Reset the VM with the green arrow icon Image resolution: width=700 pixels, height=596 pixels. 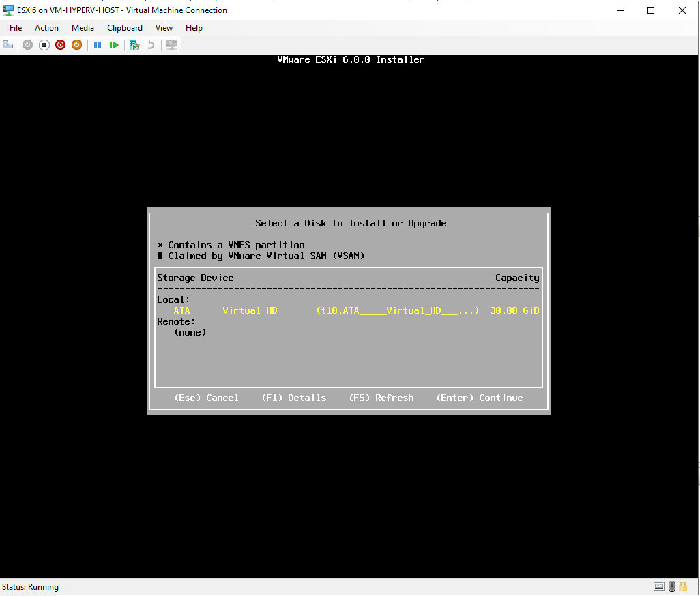pyautogui.click(x=114, y=44)
